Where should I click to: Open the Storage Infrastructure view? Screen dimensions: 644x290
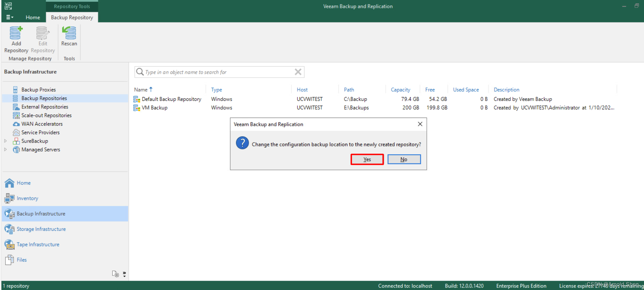point(65,229)
